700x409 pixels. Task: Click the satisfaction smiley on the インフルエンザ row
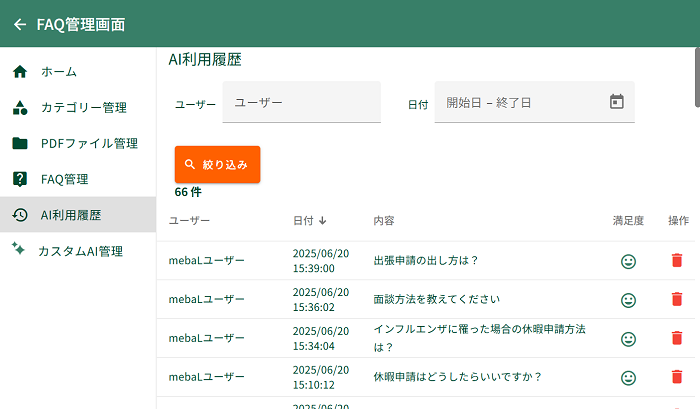point(628,339)
